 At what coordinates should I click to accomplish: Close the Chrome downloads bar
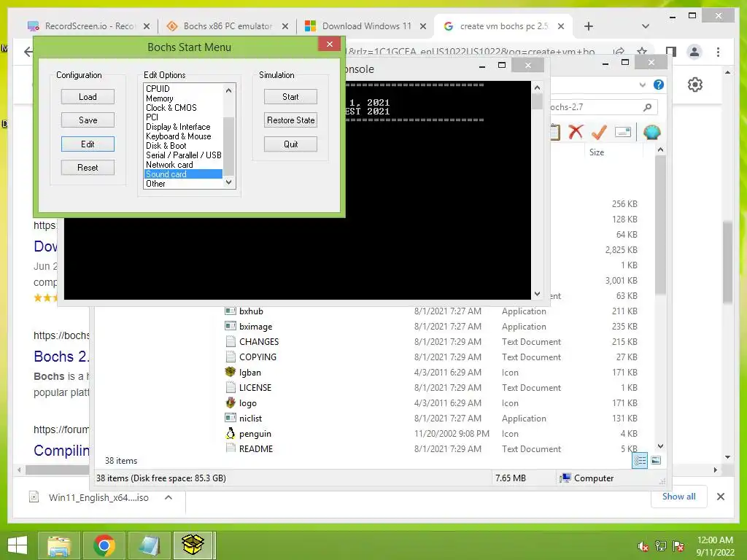[721, 497]
